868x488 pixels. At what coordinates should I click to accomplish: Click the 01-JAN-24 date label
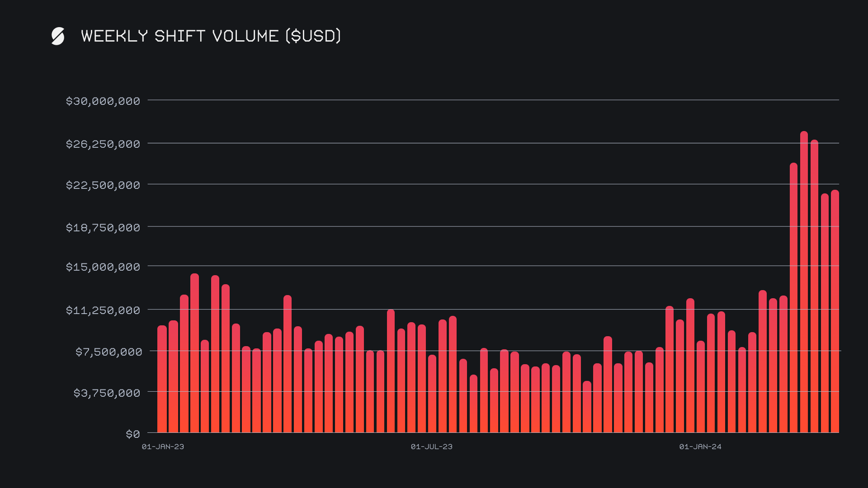700,446
